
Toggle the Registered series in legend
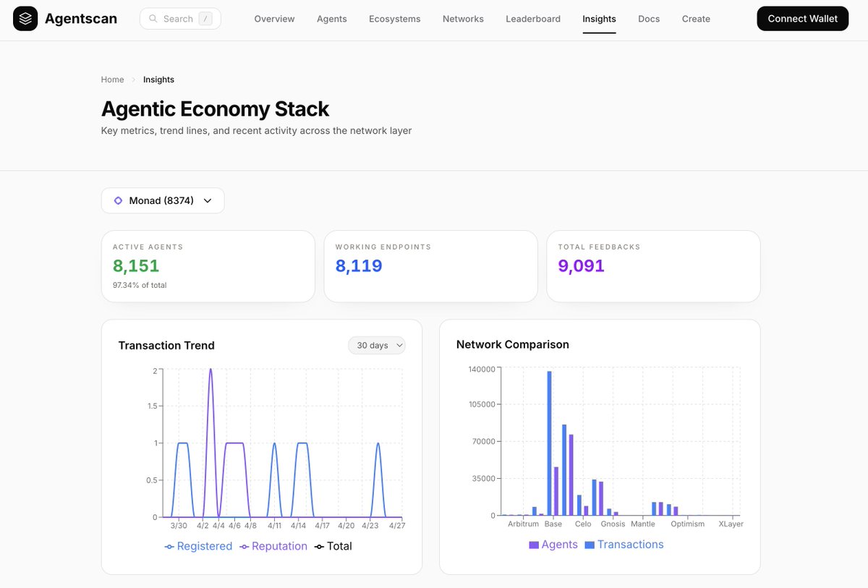(198, 546)
